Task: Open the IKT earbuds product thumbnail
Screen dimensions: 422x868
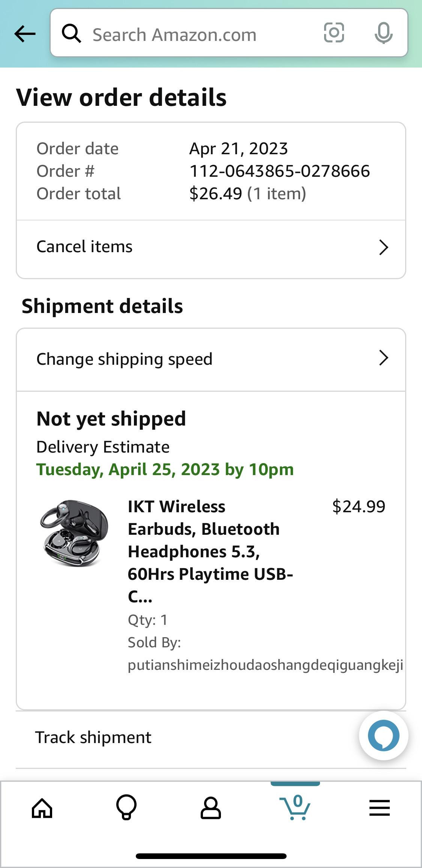Action: pyautogui.click(x=74, y=533)
